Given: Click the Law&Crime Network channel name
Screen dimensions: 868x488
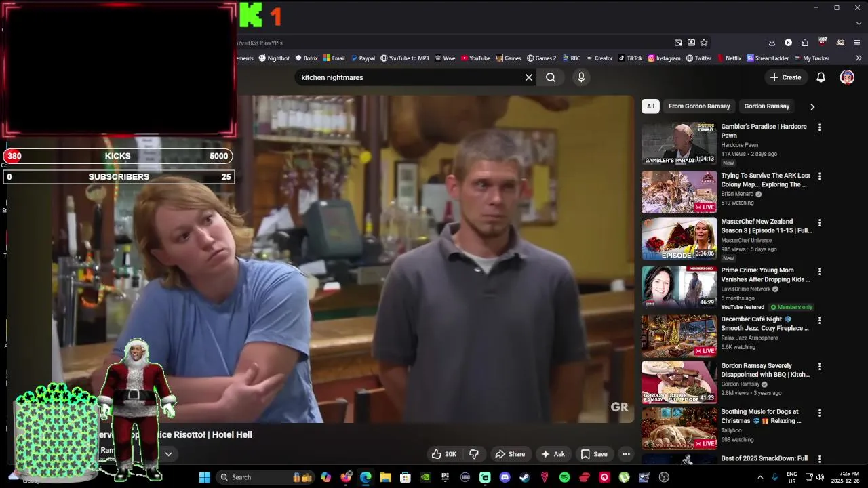Looking at the screenshot, I should point(745,289).
